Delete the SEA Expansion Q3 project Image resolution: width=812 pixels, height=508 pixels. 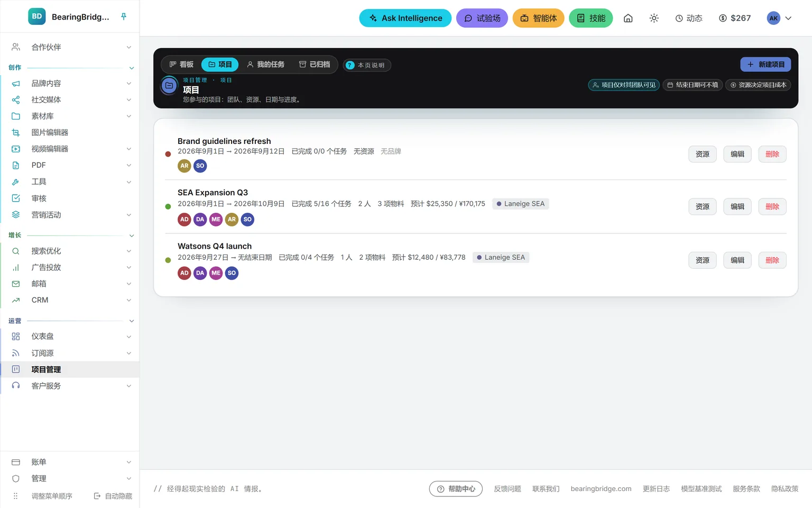click(772, 206)
